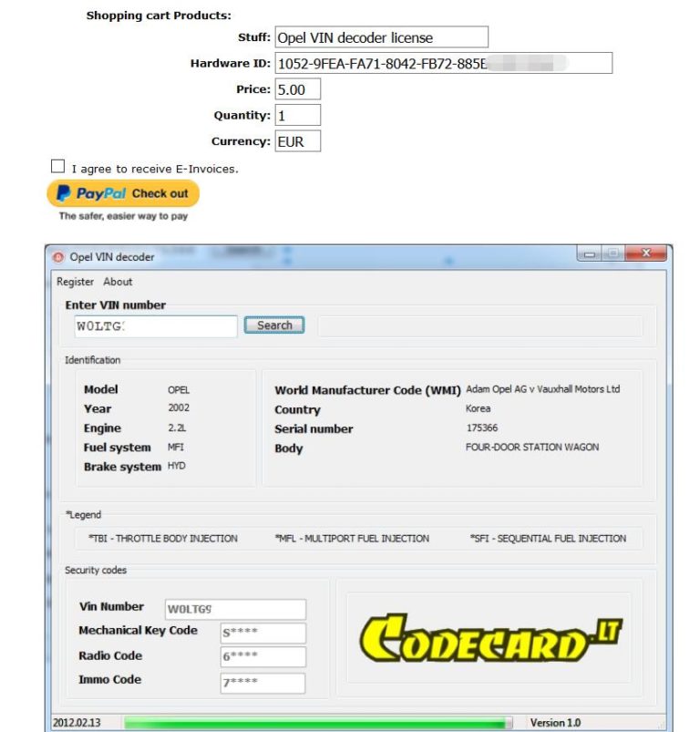Image resolution: width=700 pixels, height=732 pixels.
Task: Maximize the Opel VIN decoder window
Action: 613,253
